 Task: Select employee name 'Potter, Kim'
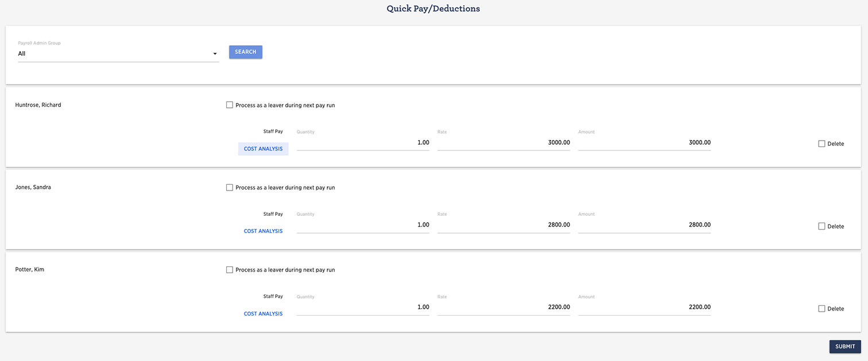click(29, 269)
